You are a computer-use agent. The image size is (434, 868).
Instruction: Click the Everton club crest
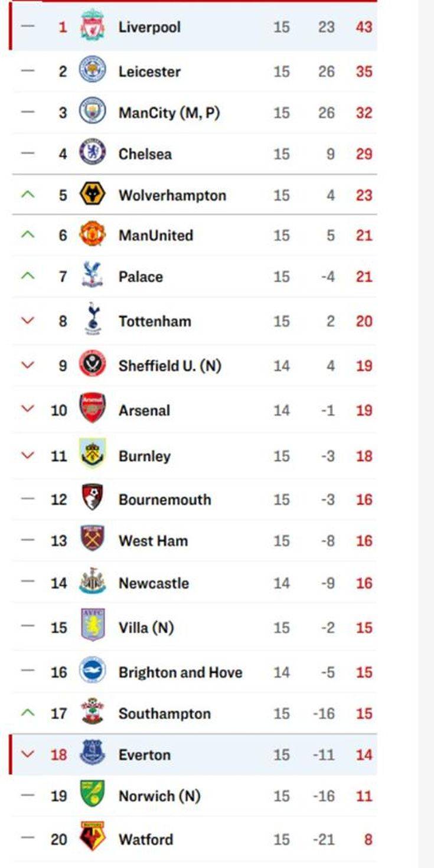(x=93, y=753)
